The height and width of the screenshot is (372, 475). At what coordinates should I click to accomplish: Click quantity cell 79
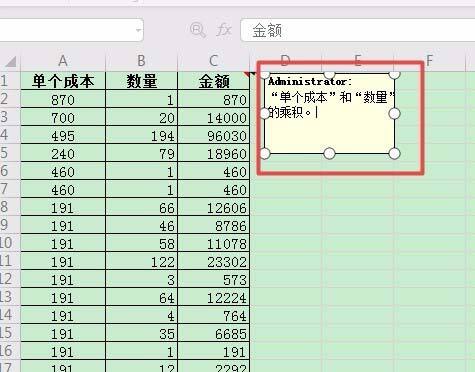tap(142, 153)
